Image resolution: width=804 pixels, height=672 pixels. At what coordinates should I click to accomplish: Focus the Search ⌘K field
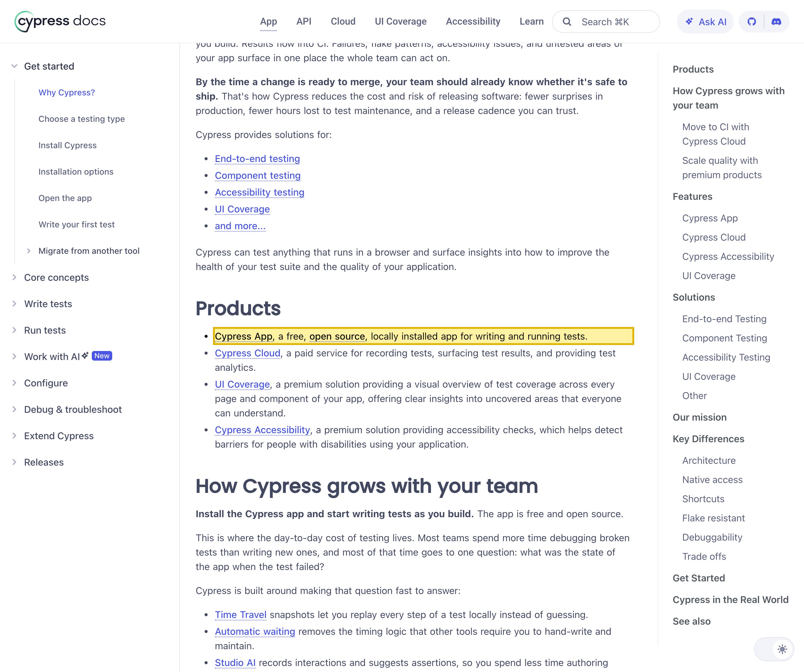606,22
